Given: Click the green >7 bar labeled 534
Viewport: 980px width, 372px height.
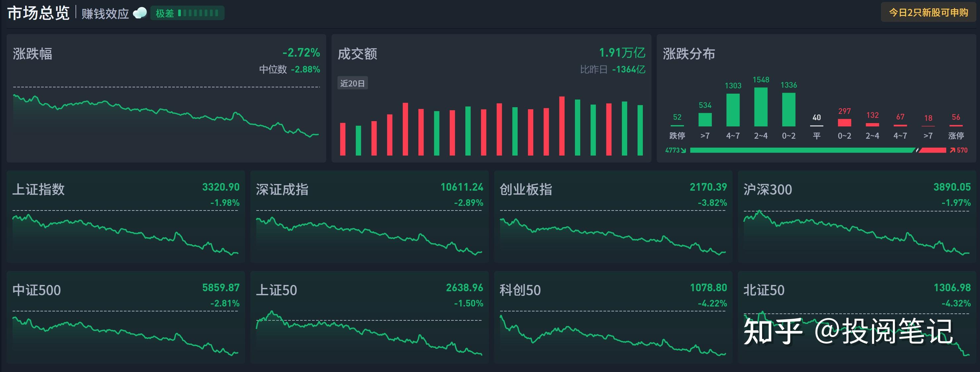Looking at the screenshot, I should coord(705,119).
